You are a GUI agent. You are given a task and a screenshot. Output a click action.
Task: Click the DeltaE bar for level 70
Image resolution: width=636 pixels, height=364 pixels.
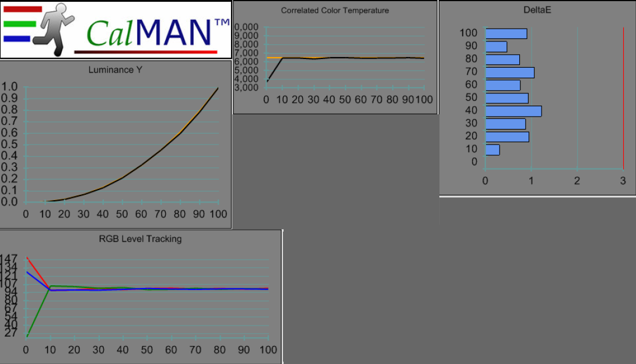tap(510, 72)
